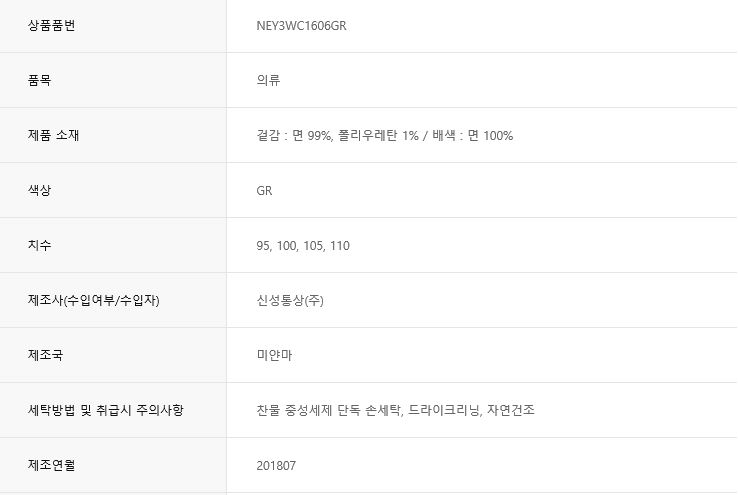Screen dimensions: 738x495
Task: Click the 배색 : 면 100% text
Action: pyautogui.click(x=473, y=135)
